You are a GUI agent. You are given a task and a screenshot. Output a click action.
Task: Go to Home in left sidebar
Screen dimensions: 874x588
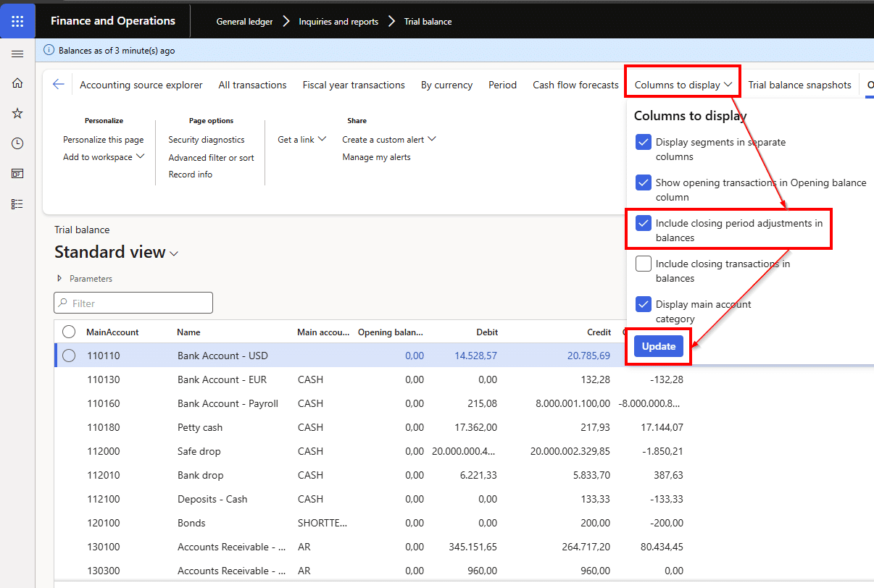click(17, 83)
